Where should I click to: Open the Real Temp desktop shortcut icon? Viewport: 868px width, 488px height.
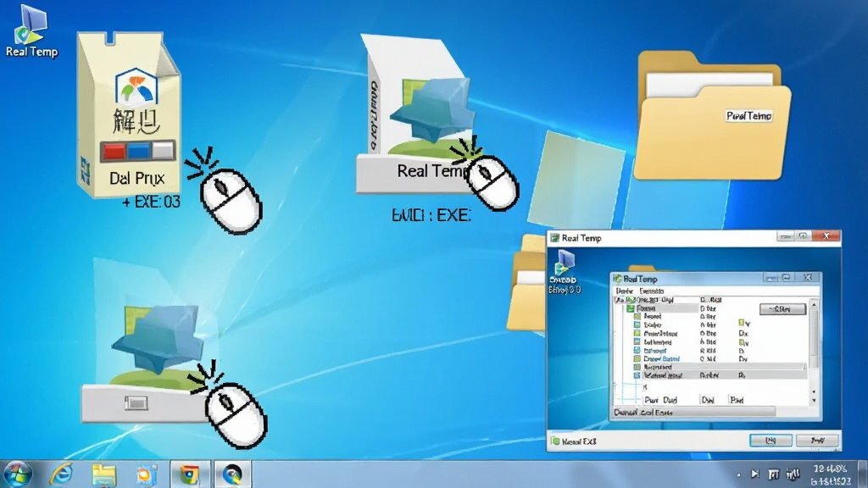[x=31, y=30]
